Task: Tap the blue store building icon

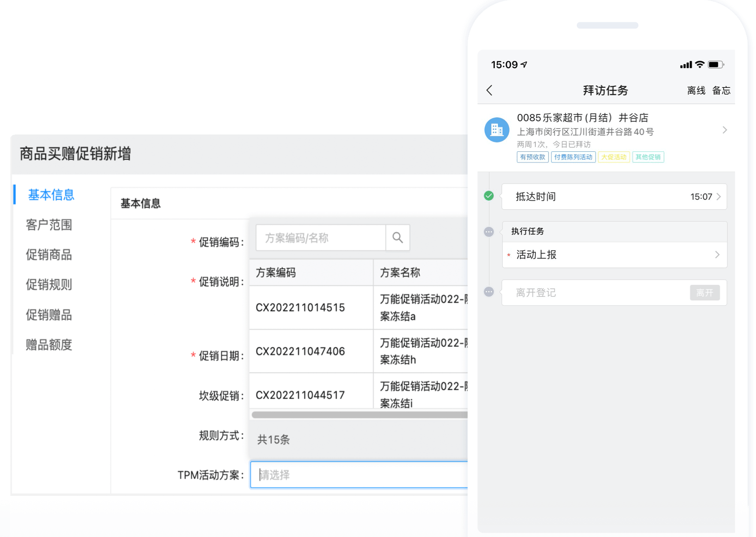Action: (x=497, y=130)
